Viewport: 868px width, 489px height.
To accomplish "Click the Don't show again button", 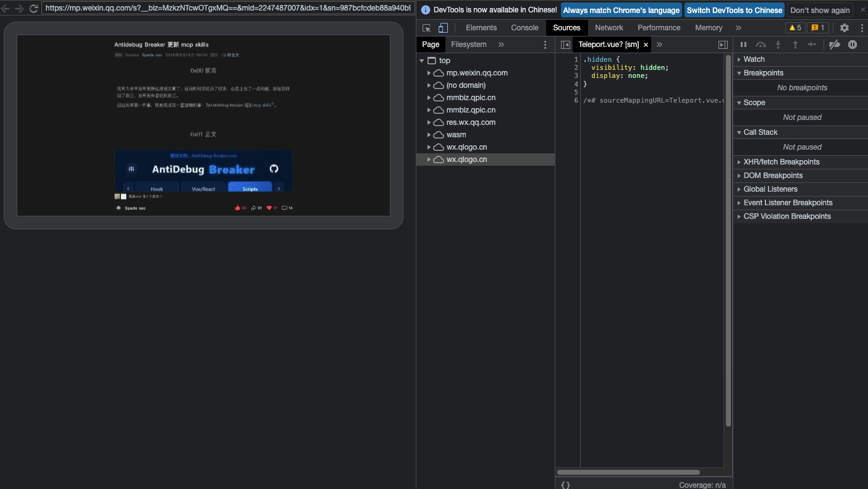I will [x=820, y=10].
